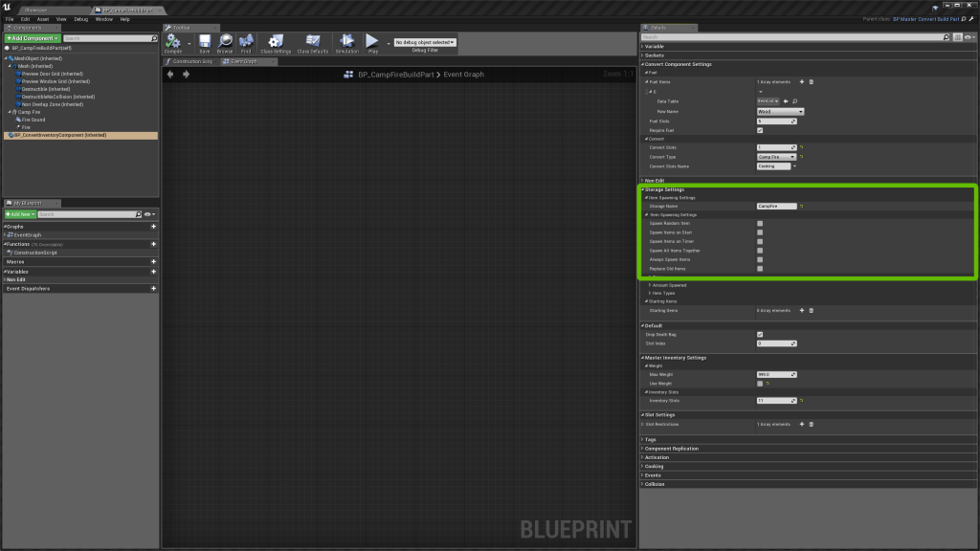
Task: Clear the Slot Restrictions array
Action: [x=812, y=424]
